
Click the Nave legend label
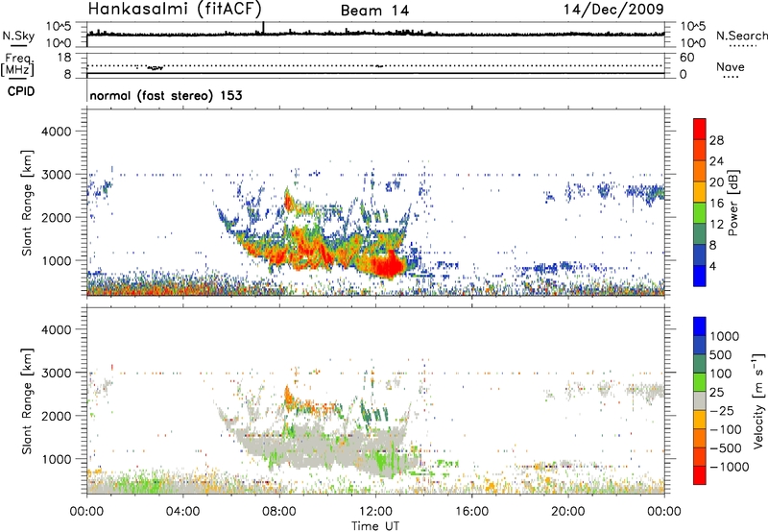pos(730,67)
